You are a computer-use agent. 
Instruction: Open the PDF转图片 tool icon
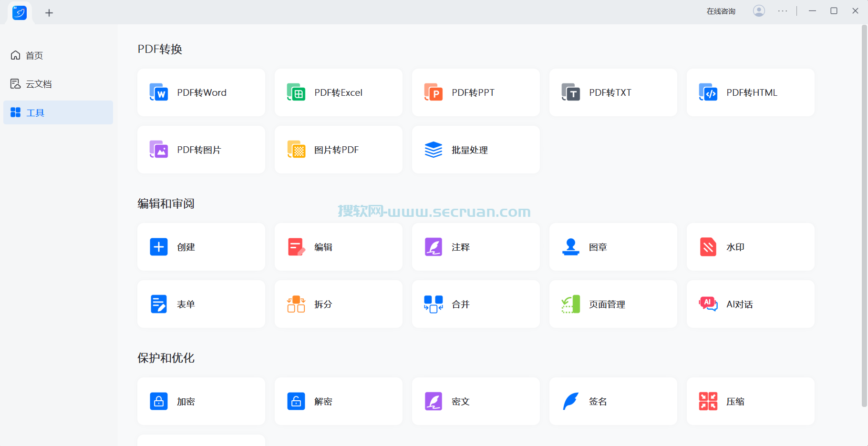[x=158, y=150]
